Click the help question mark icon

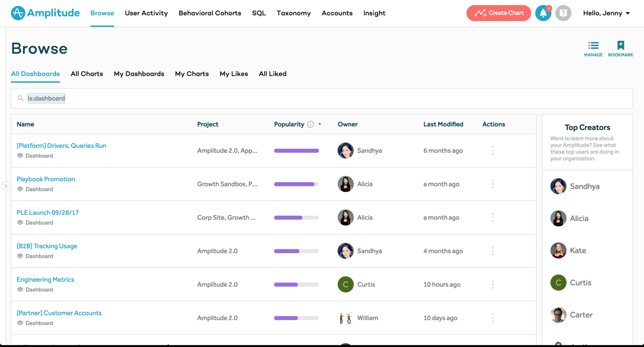coord(563,13)
